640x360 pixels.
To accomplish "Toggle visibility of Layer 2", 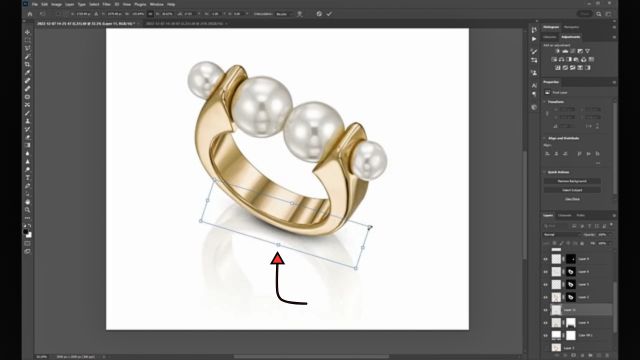I will [x=545, y=298].
